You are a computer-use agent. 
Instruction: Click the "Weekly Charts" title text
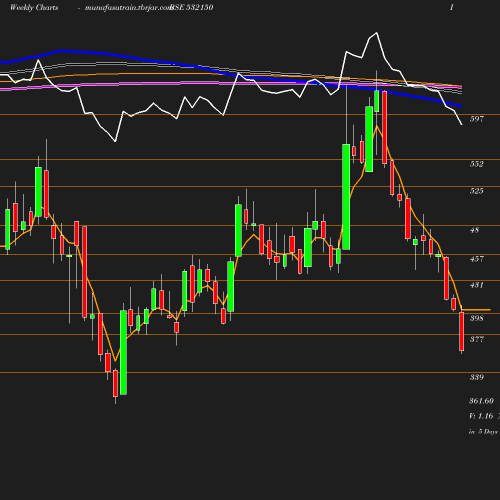pyautogui.click(x=34, y=8)
